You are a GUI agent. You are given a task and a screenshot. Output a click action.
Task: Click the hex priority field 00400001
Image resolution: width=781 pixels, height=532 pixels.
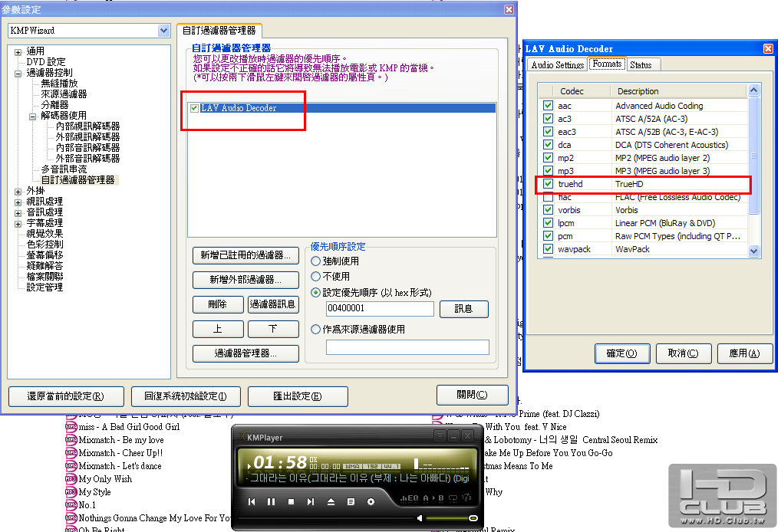tap(380, 309)
